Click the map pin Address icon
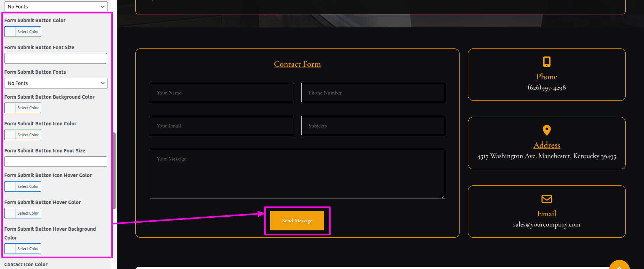The height and width of the screenshot is (269, 644). (547, 130)
